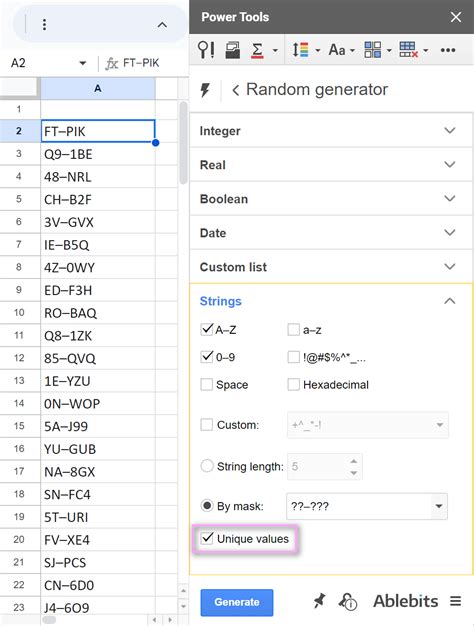The width and height of the screenshot is (474, 626).
Task: Open the Aa text tools icon
Action: 337,50
